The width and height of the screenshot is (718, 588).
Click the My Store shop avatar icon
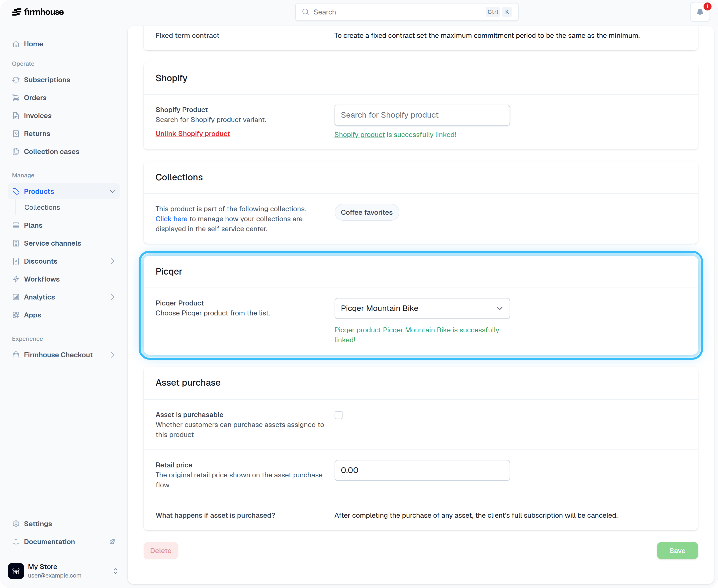(x=16, y=571)
